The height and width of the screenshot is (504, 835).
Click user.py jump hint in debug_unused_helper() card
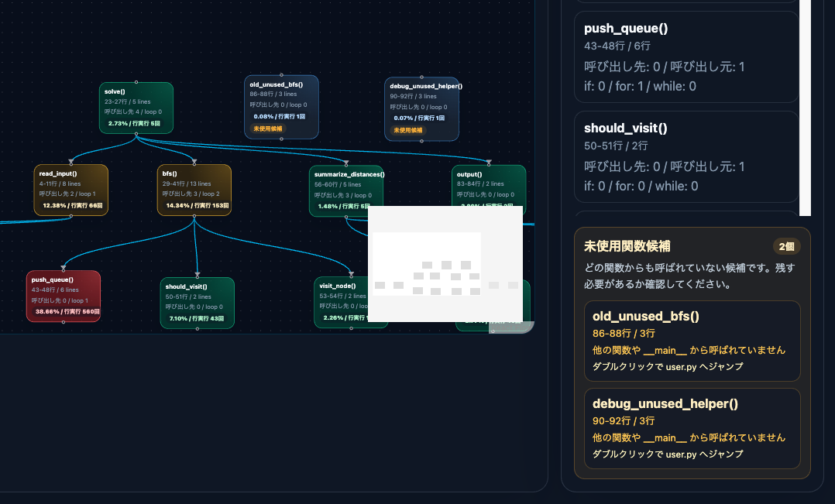point(668,454)
